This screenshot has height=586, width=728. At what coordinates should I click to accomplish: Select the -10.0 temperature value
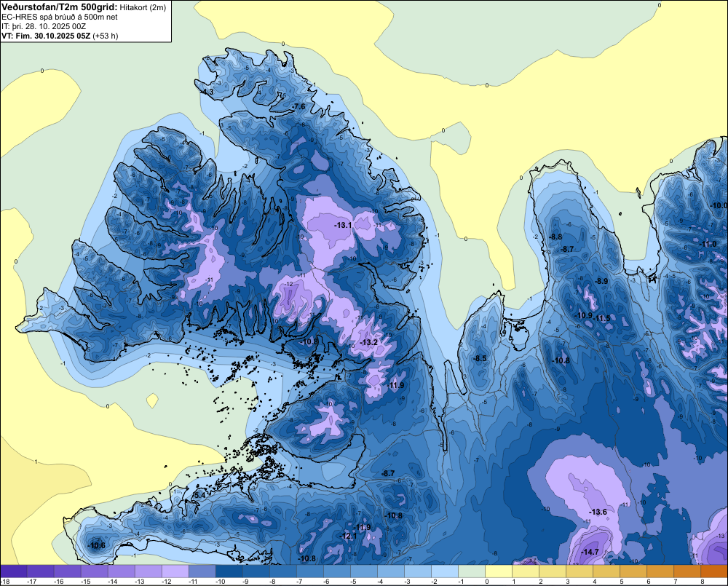tap(719, 206)
